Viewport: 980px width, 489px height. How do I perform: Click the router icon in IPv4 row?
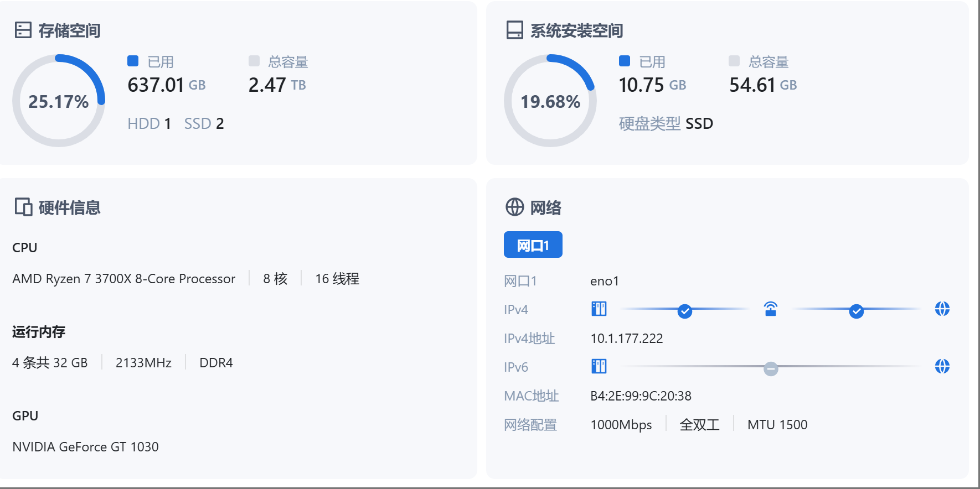770,309
